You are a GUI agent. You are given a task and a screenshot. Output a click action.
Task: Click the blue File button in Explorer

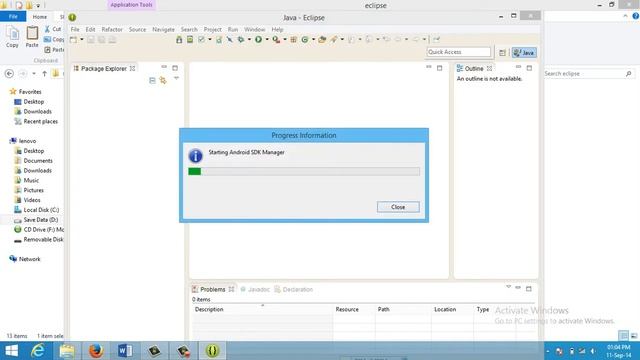(x=13, y=16)
